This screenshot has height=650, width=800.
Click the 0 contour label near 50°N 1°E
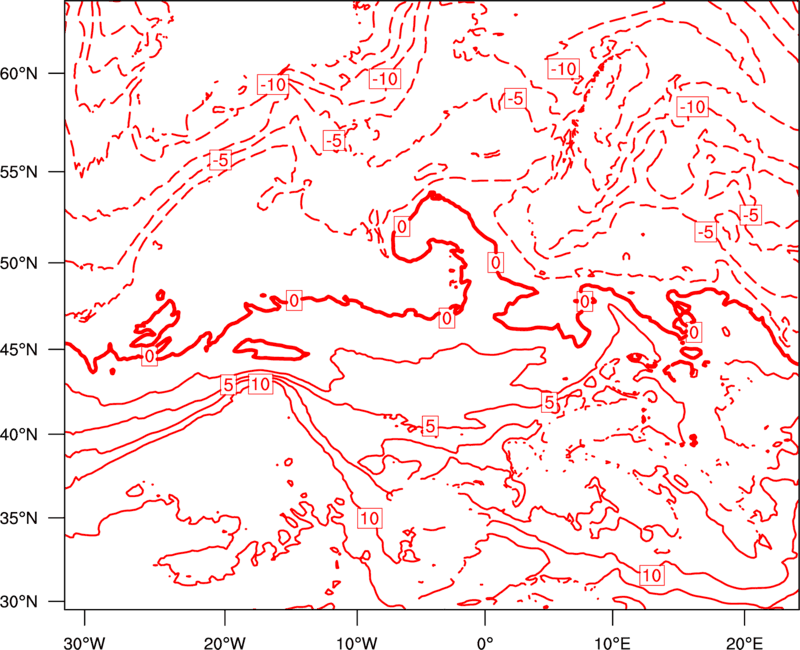click(495, 262)
